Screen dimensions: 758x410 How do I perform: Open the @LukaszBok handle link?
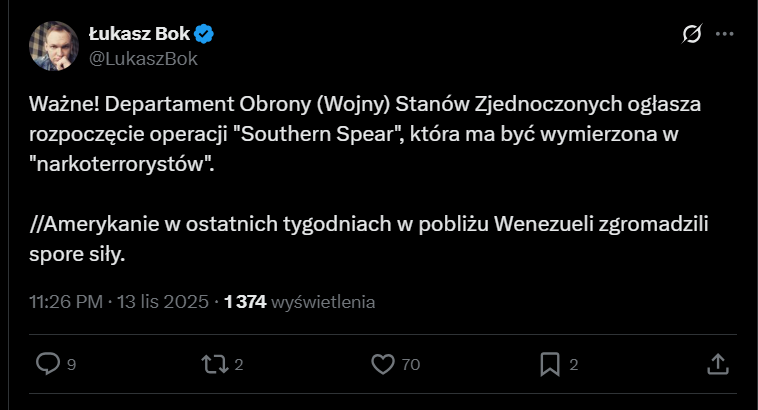[x=143, y=58]
